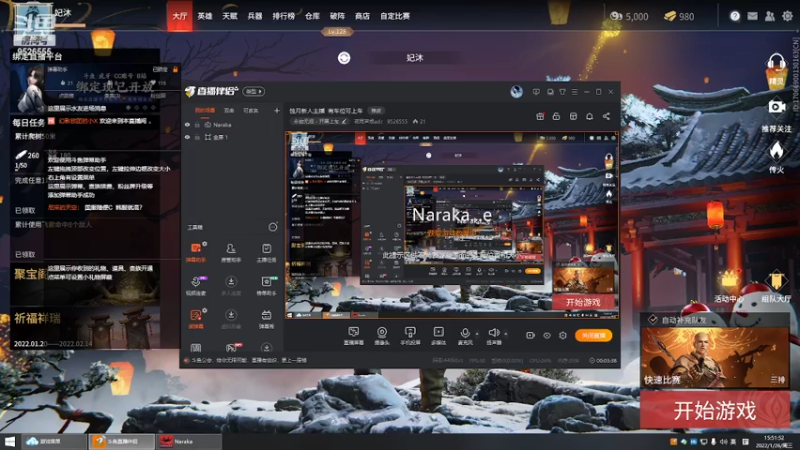Toggle lock on the 全屏1 source

point(197,137)
